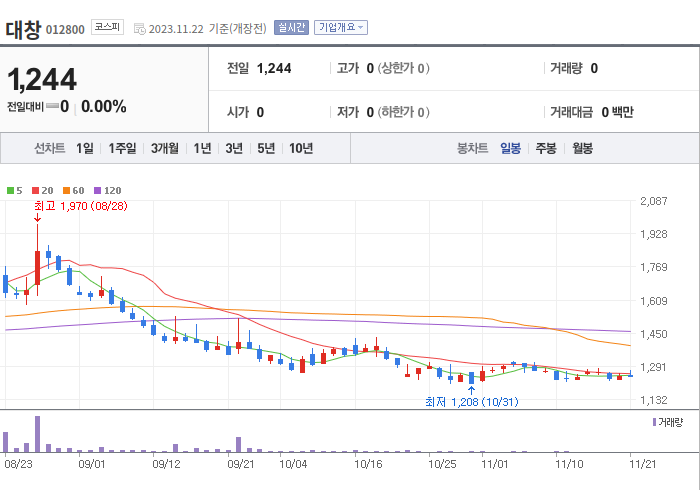
Task: Click the 최저 1,208 (10/31) low marker
Action: (472, 402)
